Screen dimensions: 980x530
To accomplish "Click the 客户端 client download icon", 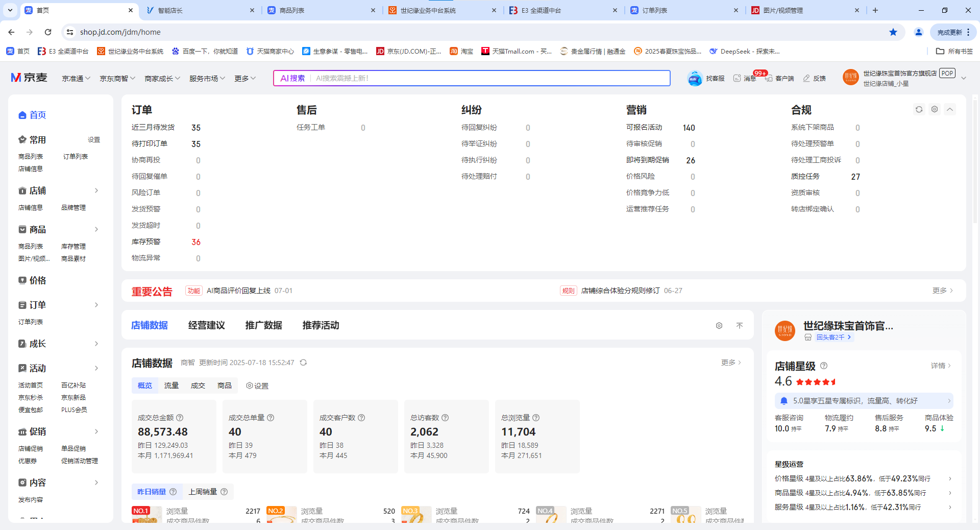I will 769,78.
